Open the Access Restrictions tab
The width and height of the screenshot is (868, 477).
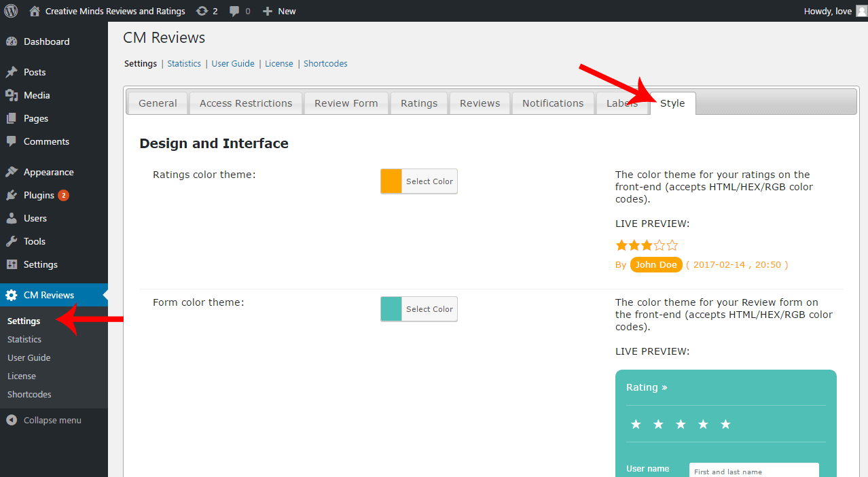pos(246,103)
